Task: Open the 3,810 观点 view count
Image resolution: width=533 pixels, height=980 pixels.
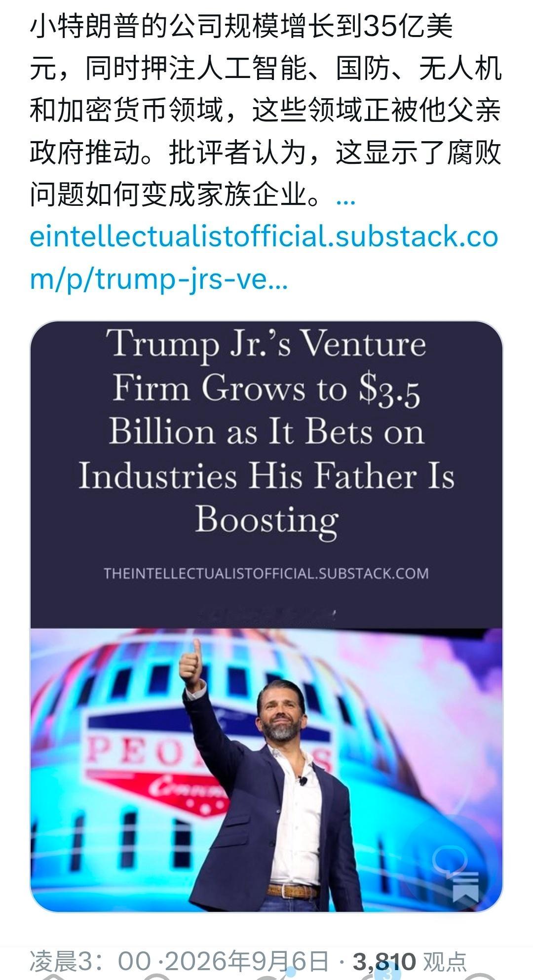Action: (x=410, y=961)
